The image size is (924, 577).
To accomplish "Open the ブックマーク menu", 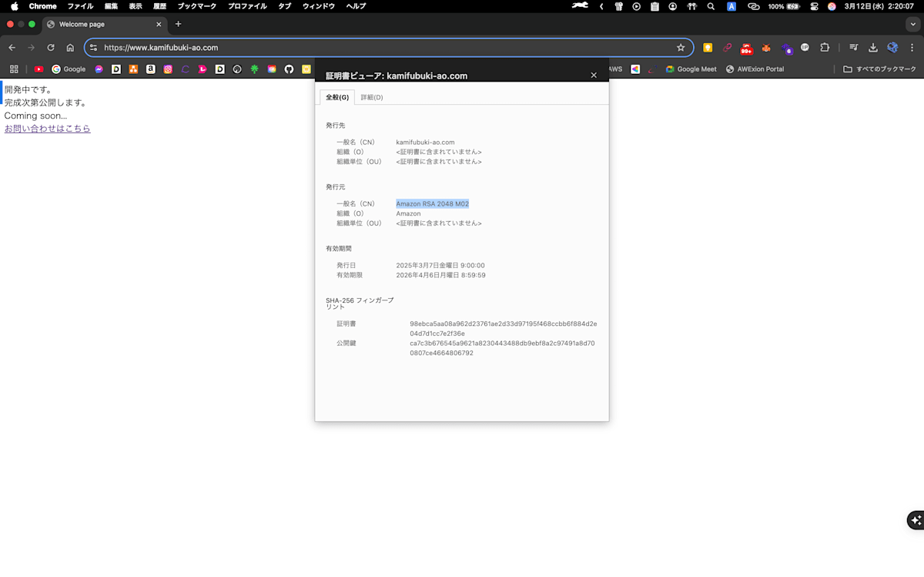I will coord(196,6).
